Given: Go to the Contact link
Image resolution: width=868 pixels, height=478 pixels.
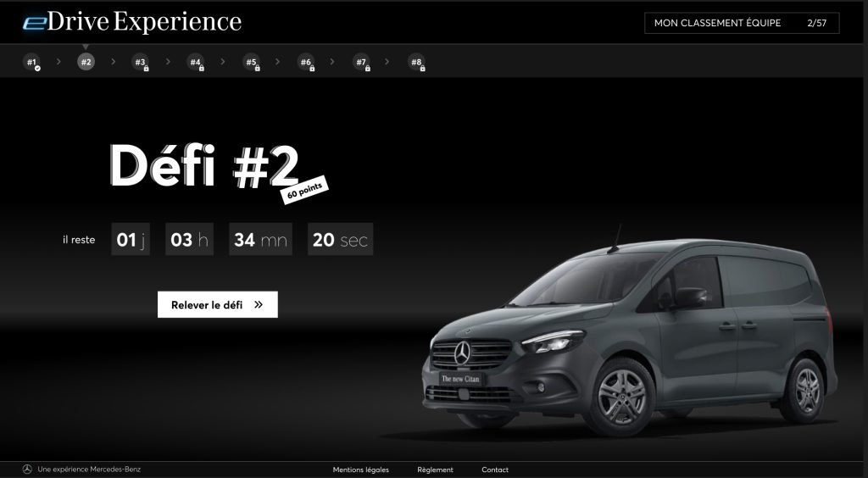Looking at the screenshot, I should 495,470.
